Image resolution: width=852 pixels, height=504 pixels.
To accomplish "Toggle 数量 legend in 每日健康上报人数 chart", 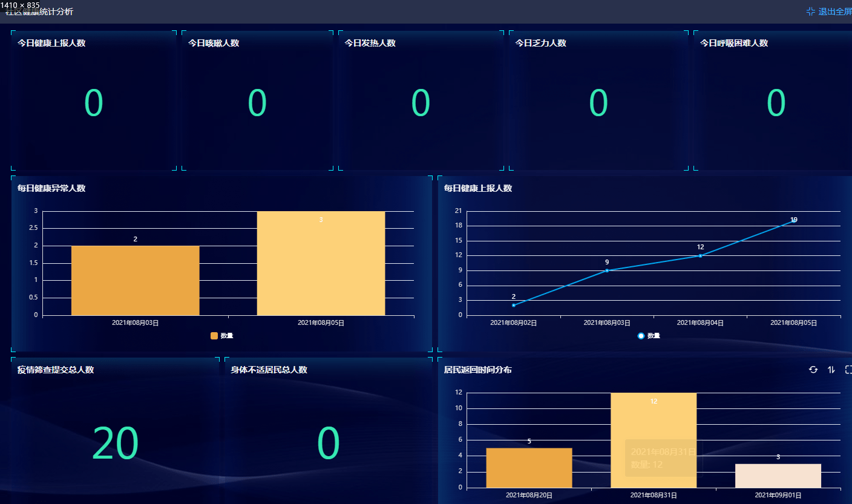I will click(649, 336).
